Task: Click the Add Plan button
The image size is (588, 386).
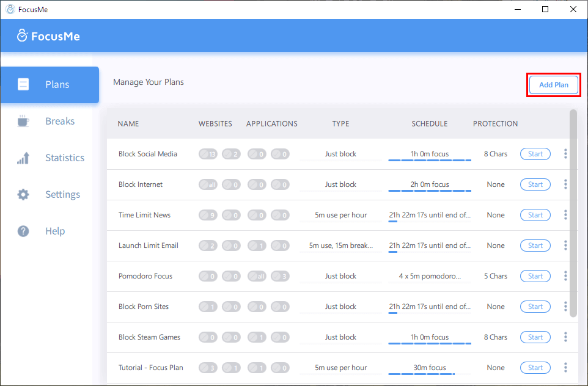Action: click(x=553, y=85)
